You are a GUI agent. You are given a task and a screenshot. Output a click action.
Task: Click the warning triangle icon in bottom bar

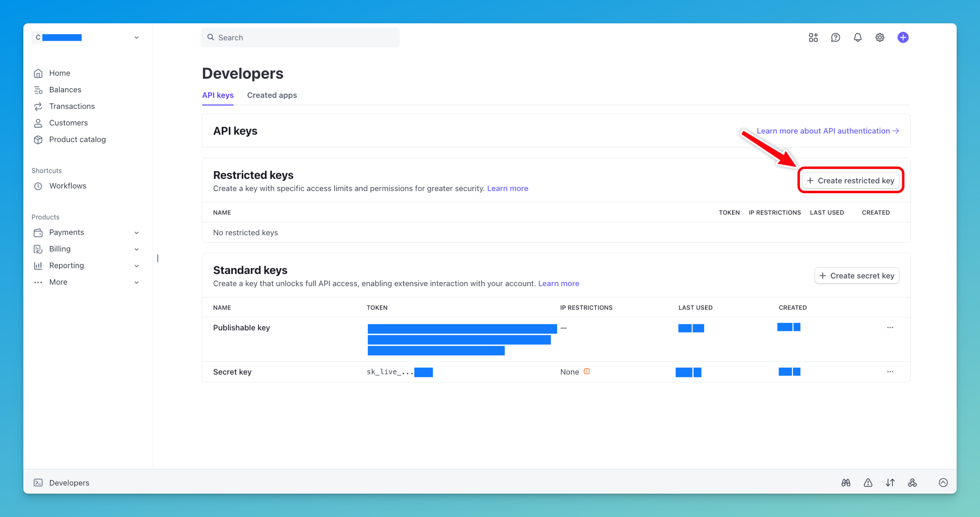click(868, 482)
